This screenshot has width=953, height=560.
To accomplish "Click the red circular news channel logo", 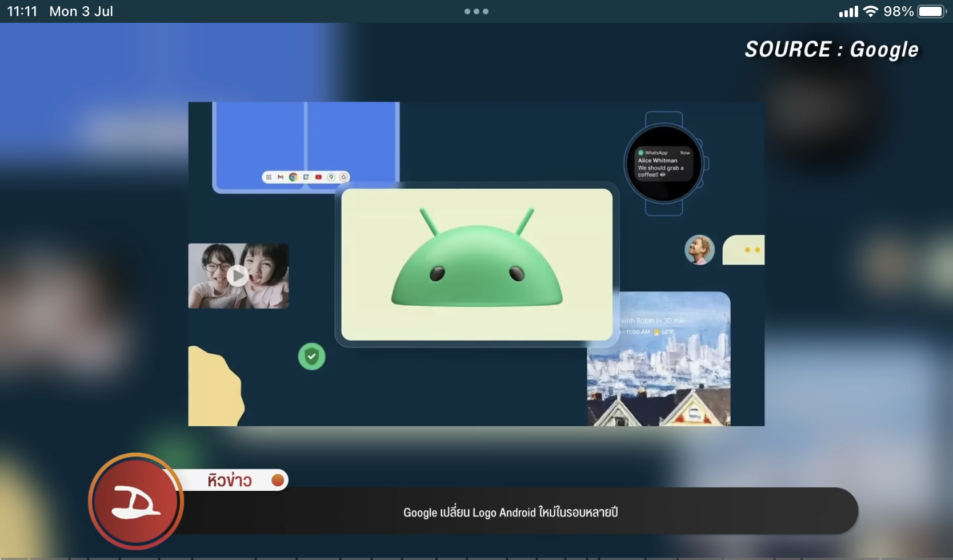I will click(135, 501).
